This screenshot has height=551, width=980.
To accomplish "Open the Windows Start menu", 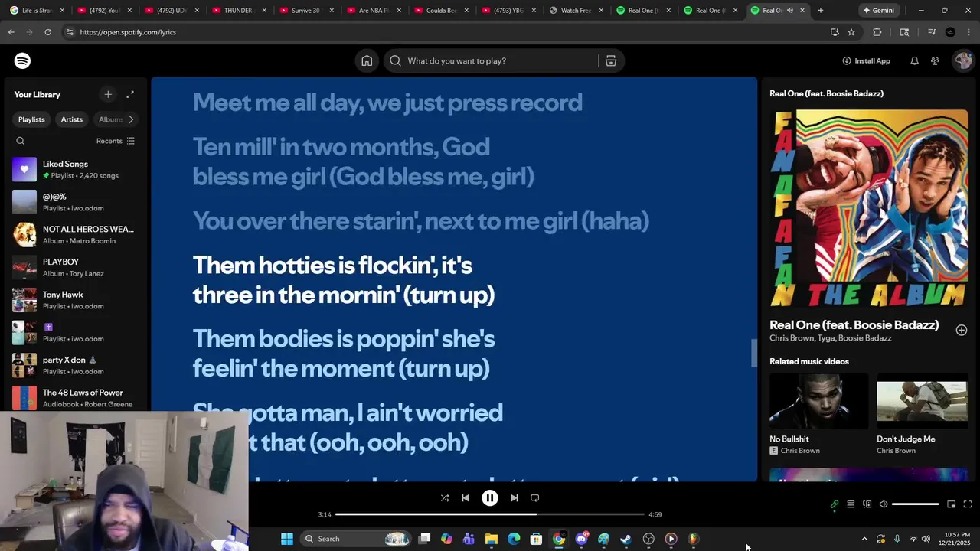I will 287,539.
